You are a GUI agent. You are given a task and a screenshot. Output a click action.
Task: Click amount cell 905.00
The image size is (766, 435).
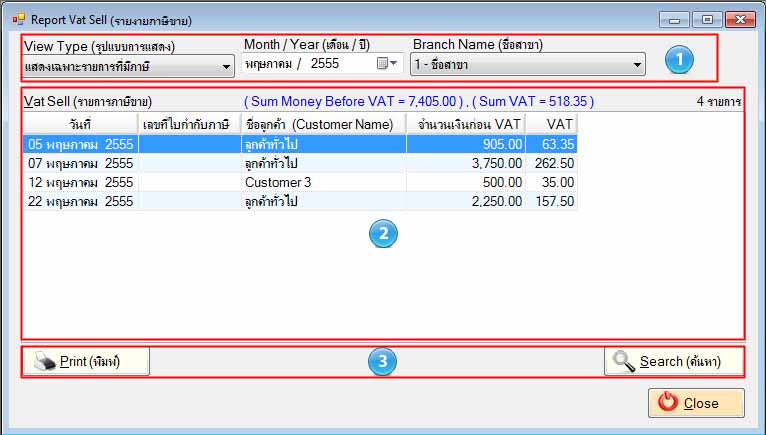pyautogui.click(x=466, y=144)
